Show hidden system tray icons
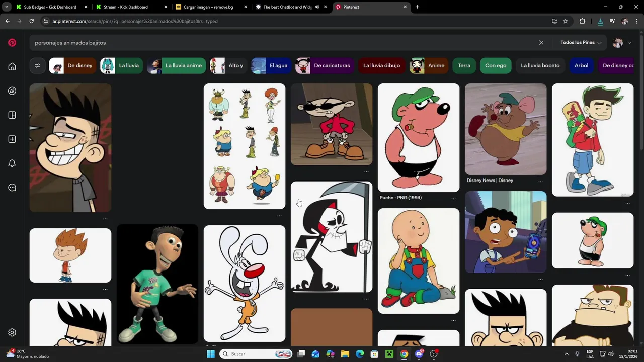 [566, 354]
